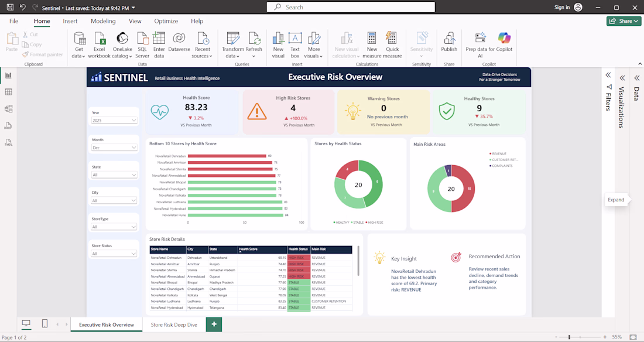Viewport: 644px width, 342px height.
Task: Switch to mobile layout at the bottom
Action: click(44, 324)
